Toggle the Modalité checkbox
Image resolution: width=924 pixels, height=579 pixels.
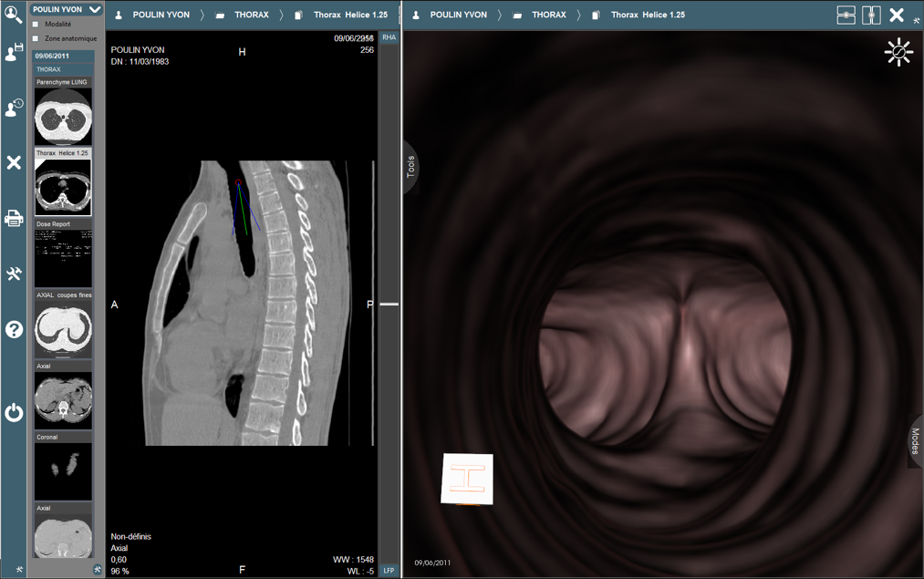[36, 24]
